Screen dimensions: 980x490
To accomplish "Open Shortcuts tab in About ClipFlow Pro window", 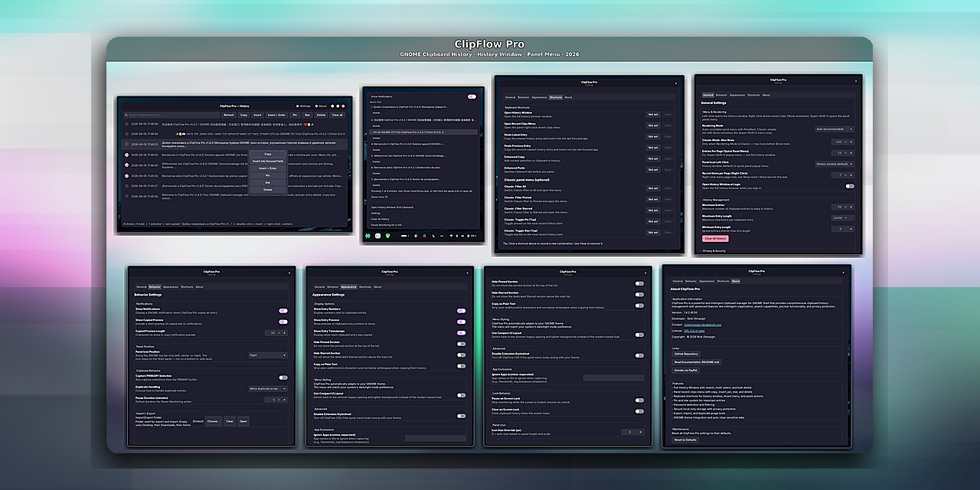I will [723, 281].
